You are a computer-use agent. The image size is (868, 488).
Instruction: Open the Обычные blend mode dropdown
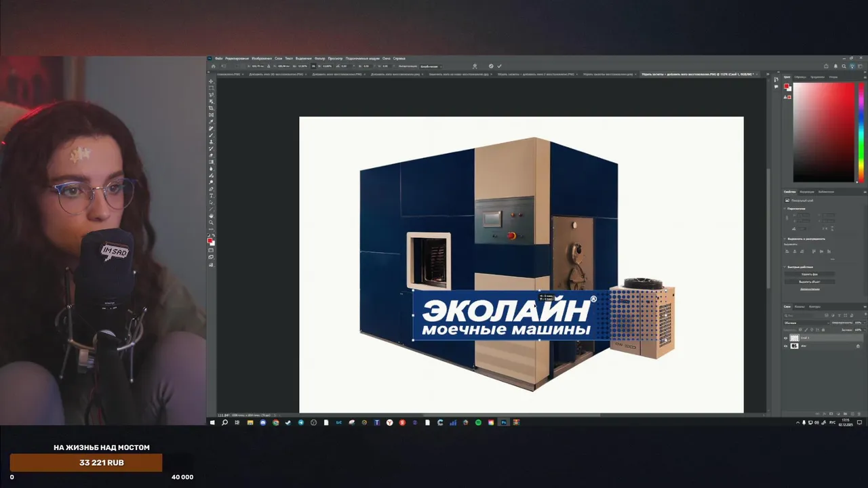pyautogui.click(x=807, y=323)
